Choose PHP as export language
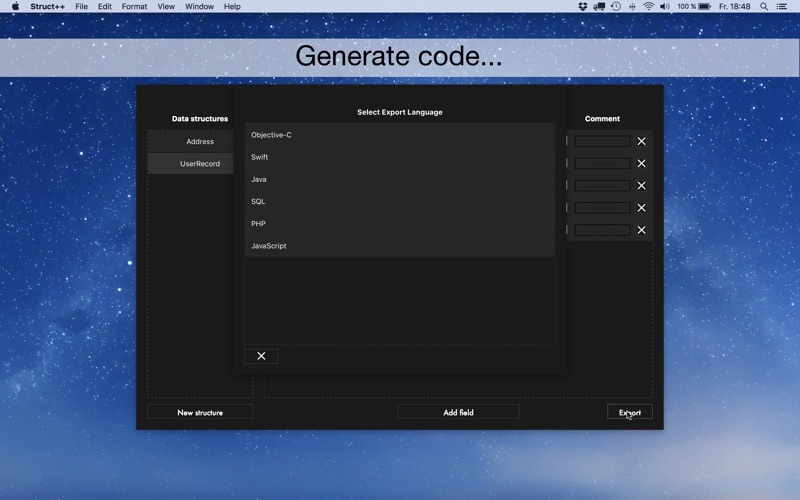 [399, 223]
